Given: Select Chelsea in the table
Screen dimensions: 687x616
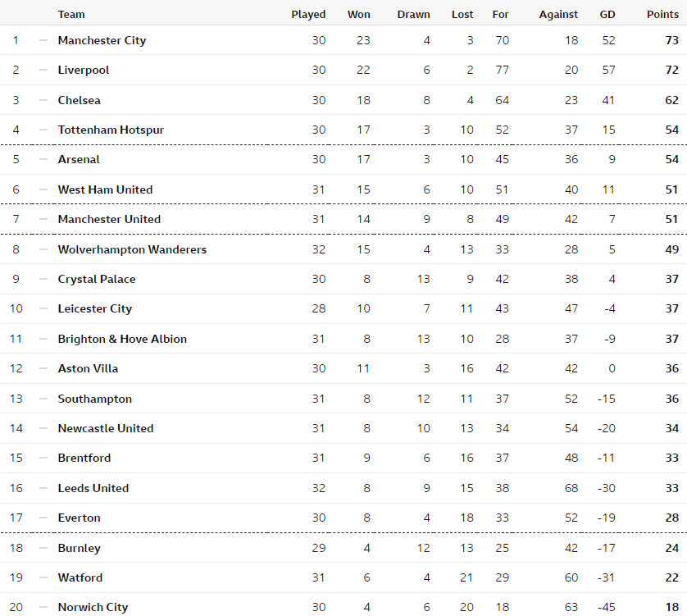Looking at the screenshot, I should tap(79, 100).
